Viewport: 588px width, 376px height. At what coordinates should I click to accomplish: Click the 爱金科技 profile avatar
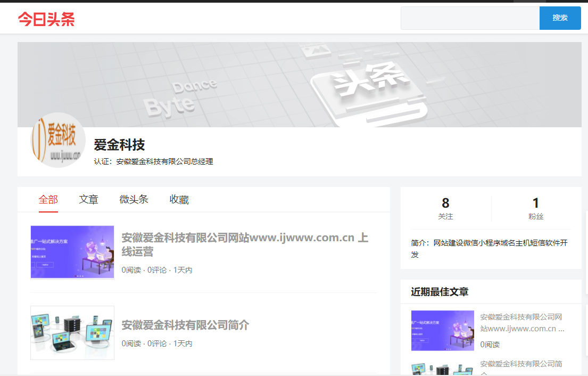(58, 140)
